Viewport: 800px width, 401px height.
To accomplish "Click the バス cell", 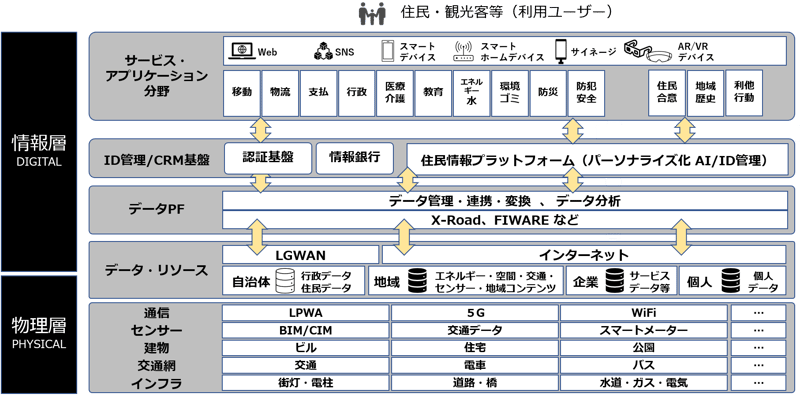I will click(x=643, y=365).
